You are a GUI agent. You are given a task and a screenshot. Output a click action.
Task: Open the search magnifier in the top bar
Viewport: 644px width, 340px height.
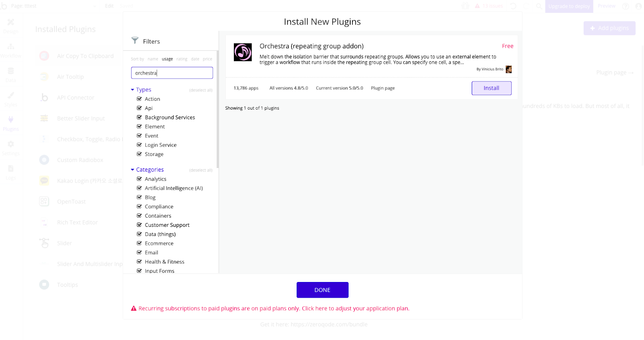539,6
